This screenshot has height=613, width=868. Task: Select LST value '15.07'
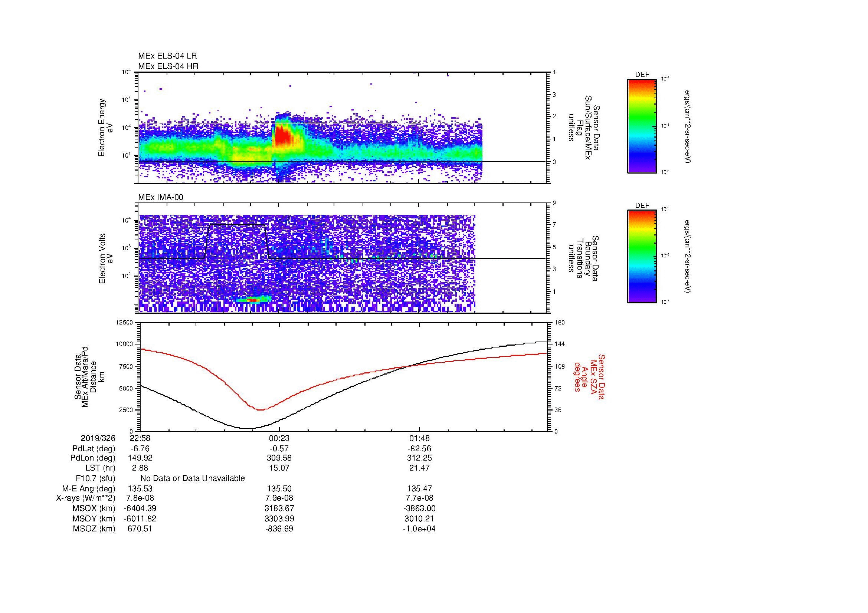click(x=279, y=468)
